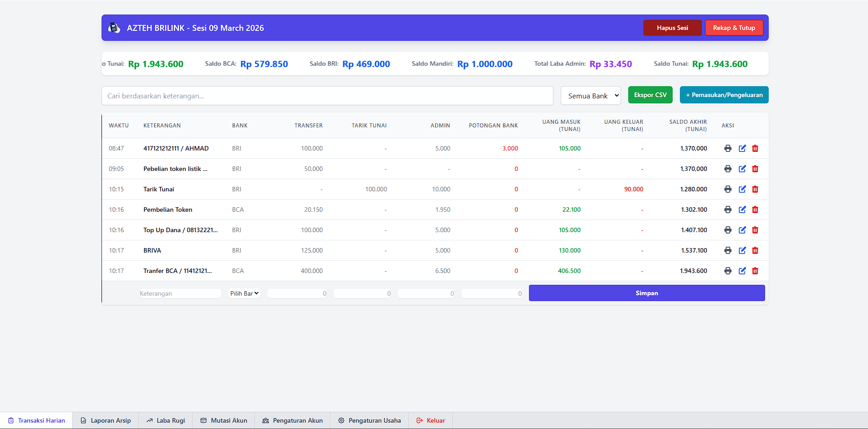Edit the Pebelian token listik row
The image size is (868, 429).
coord(742,169)
